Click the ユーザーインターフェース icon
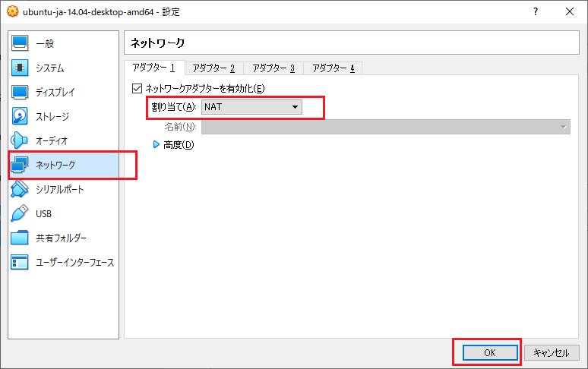The height and width of the screenshot is (369, 588). click(21, 263)
